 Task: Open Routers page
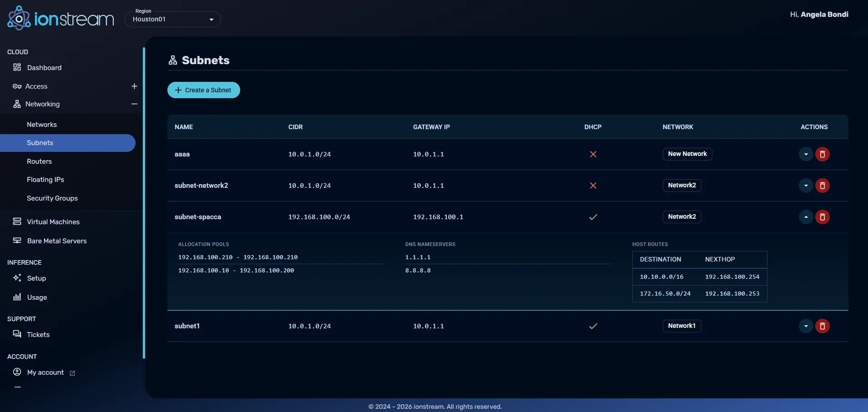click(x=39, y=161)
